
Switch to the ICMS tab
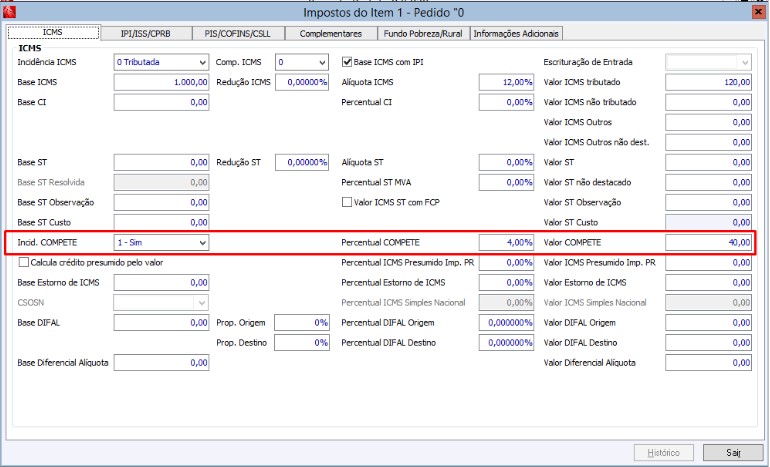[x=53, y=32]
